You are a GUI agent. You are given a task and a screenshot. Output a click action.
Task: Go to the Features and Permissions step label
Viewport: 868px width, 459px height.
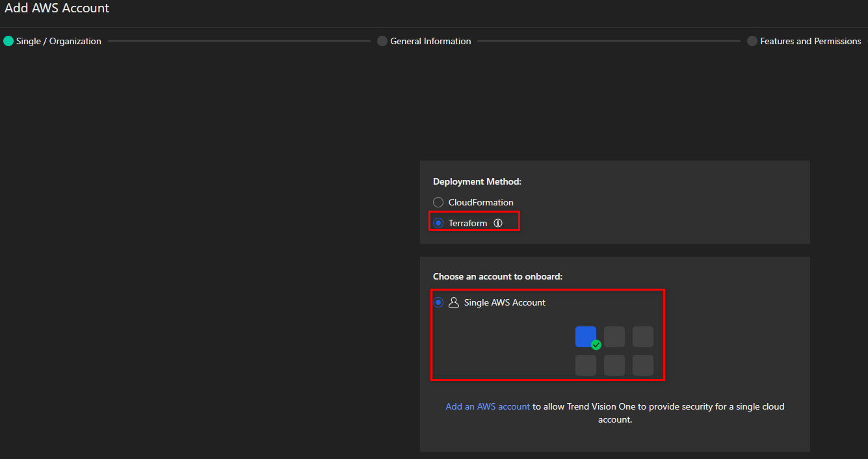click(810, 41)
